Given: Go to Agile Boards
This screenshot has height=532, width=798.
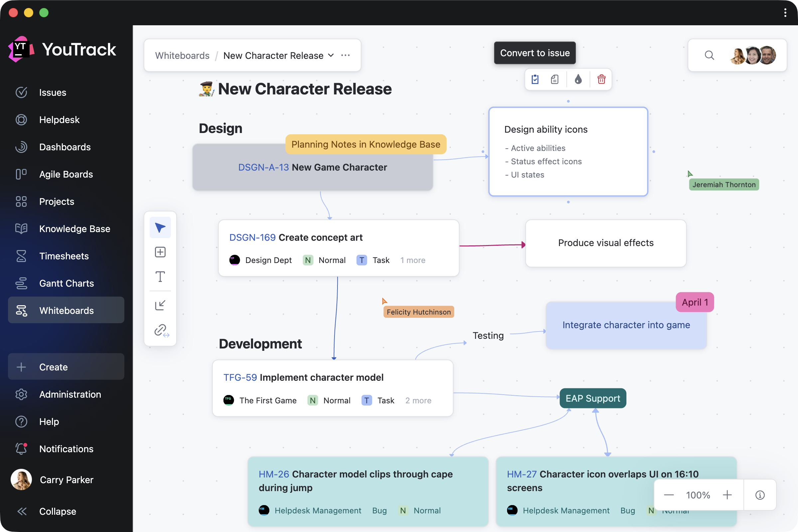Looking at the screenshot, I should [66, 174].
